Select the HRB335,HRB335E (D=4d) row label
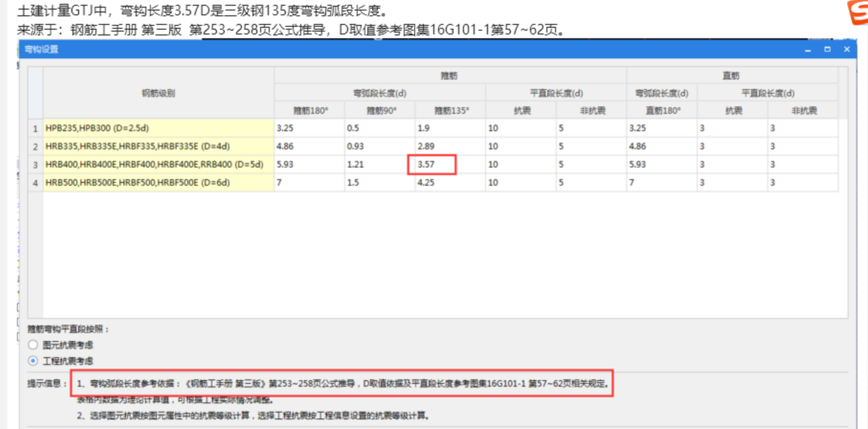The image size is (868, 429). click(159, 146)
